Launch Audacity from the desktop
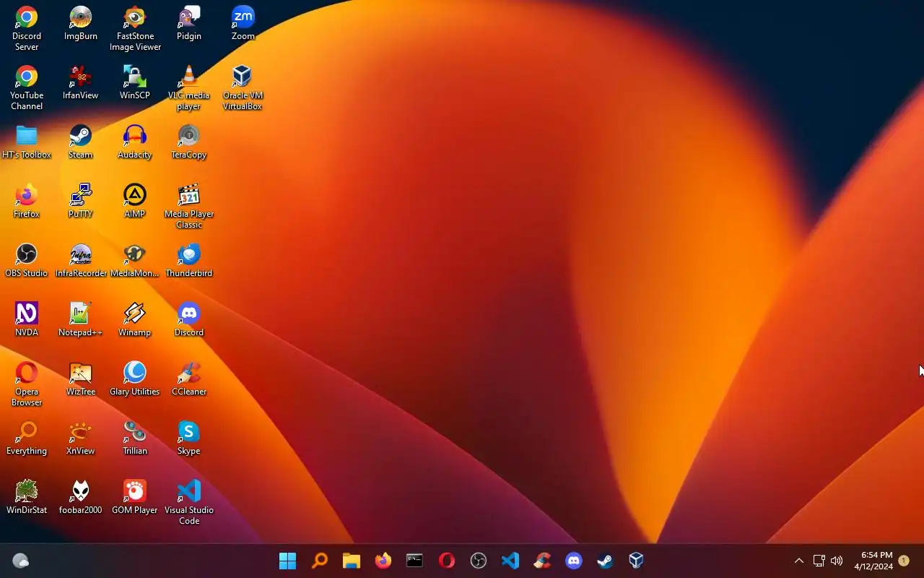Image resolution: width=924 pixels, height=578 pixels. tap(135, 142)
